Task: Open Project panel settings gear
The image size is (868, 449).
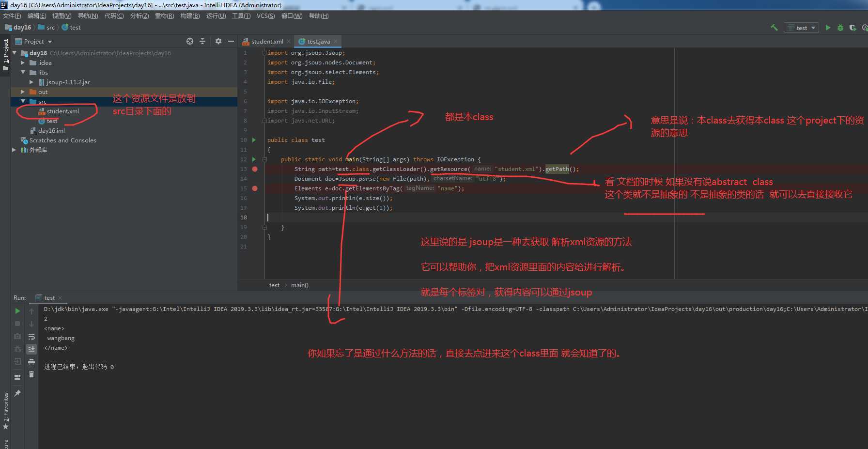Action: point(218,41)
